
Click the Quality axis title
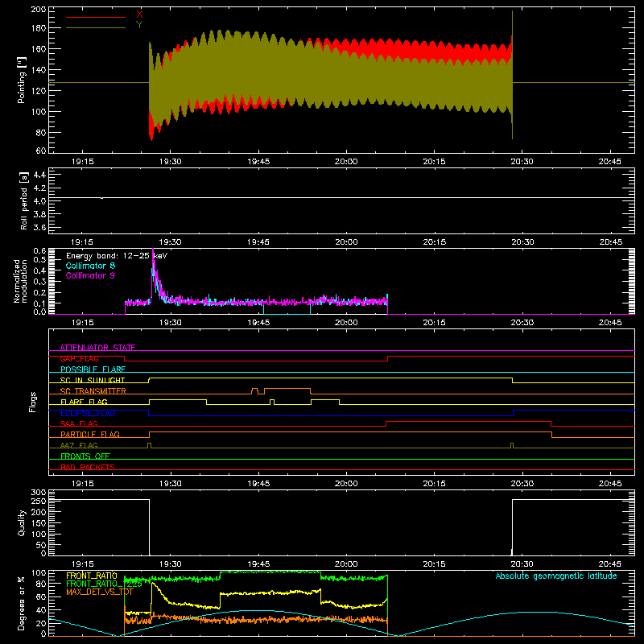22,522
